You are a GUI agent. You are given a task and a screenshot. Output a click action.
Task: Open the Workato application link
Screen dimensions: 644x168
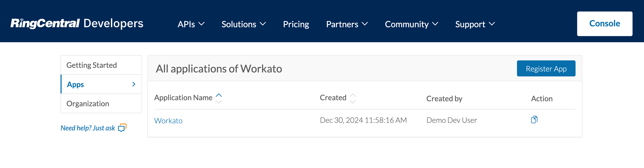(169, 120)
